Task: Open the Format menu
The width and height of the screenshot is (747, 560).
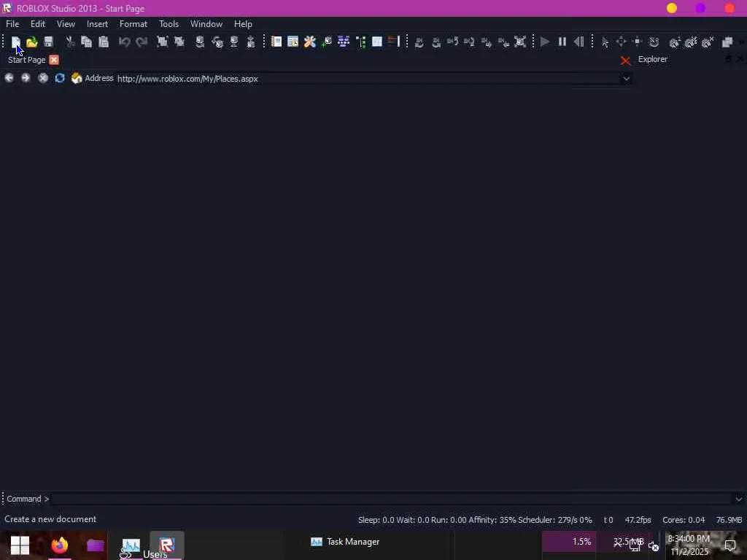Action: [133, 24]
